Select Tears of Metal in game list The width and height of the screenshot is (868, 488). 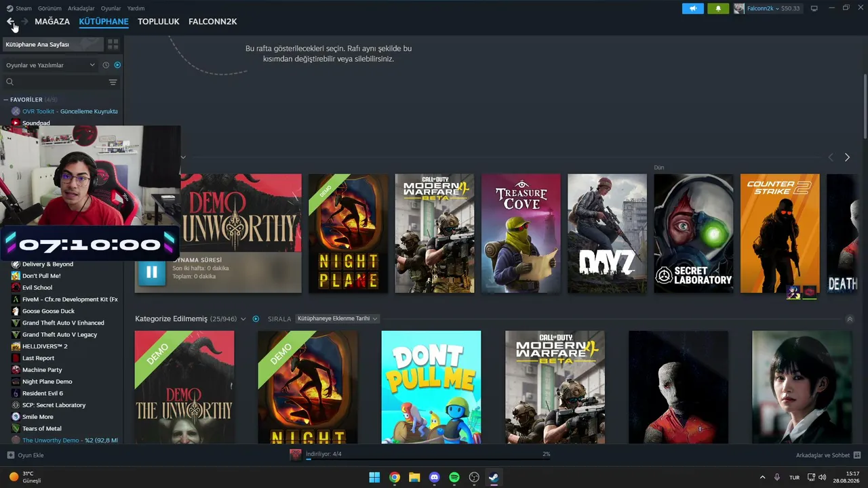pyautogui.click(x=41, y=428)
